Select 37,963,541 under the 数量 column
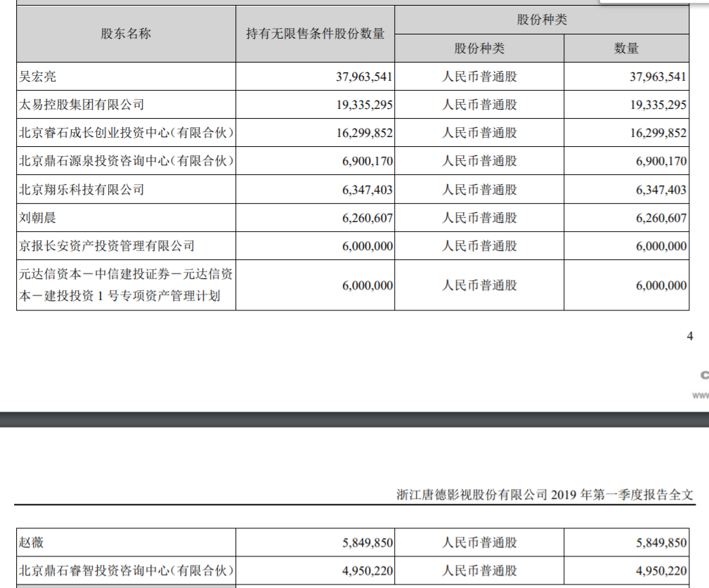This screenshot has height=588, width=709. pos(658,77)
